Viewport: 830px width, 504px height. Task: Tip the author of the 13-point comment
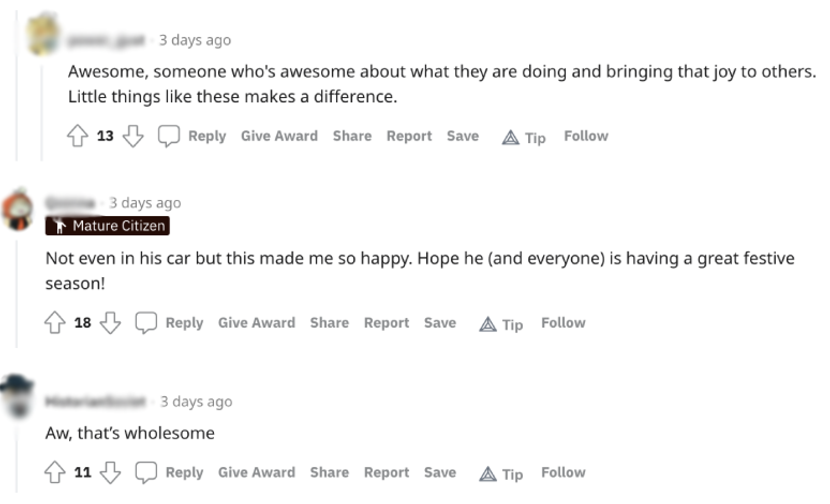(524, 138)
